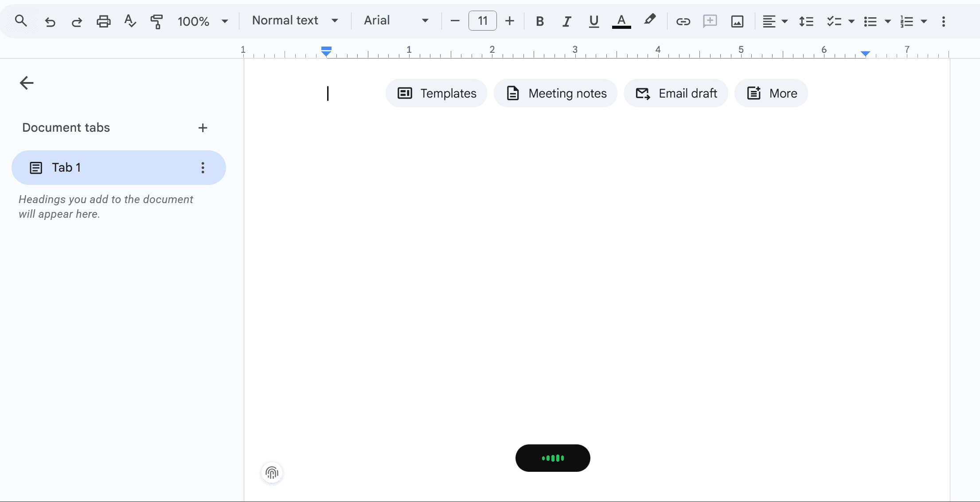
Task: Open the paragraph styles dropdown
Action: [295, 20]
